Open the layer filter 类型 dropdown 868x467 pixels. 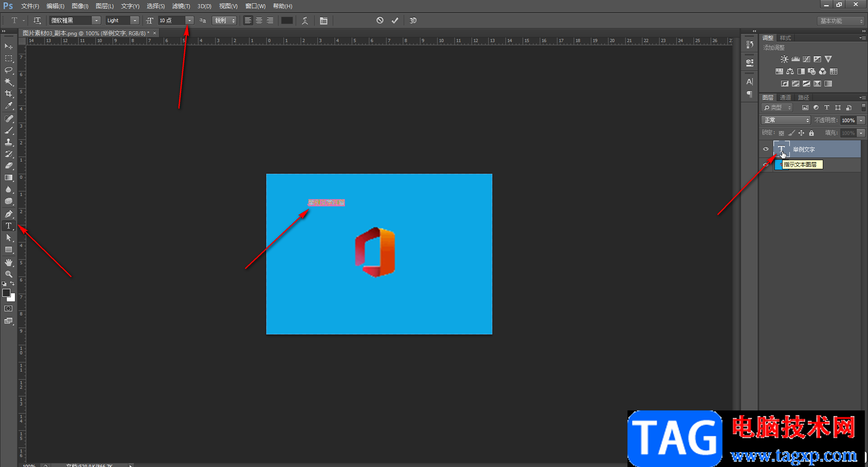(777, 108)
